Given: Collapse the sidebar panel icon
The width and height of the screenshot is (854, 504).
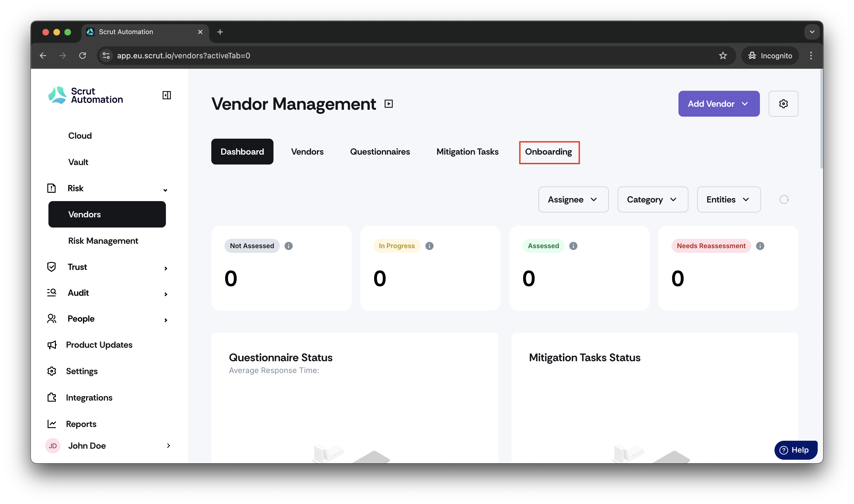Looking at the screenshot, I should tap(166, 95).
